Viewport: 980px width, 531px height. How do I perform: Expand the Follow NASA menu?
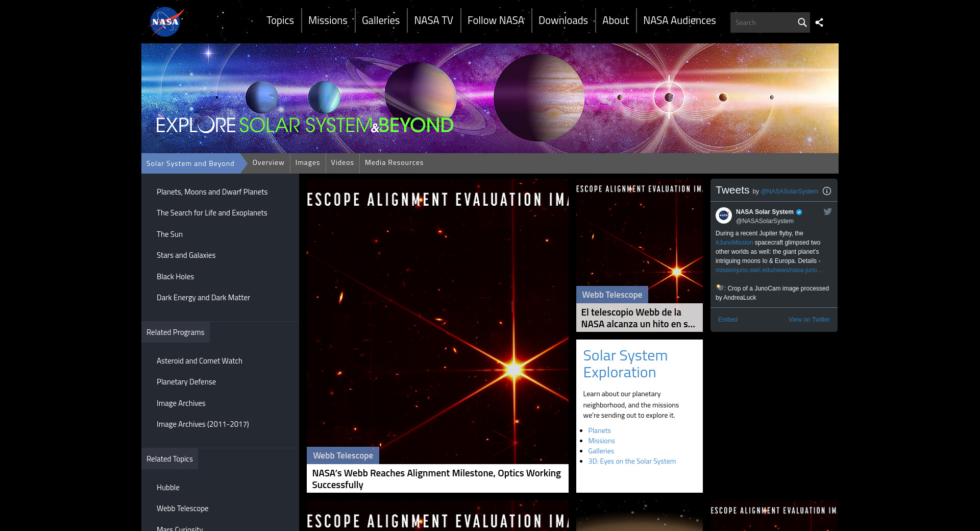pos(496,20)
